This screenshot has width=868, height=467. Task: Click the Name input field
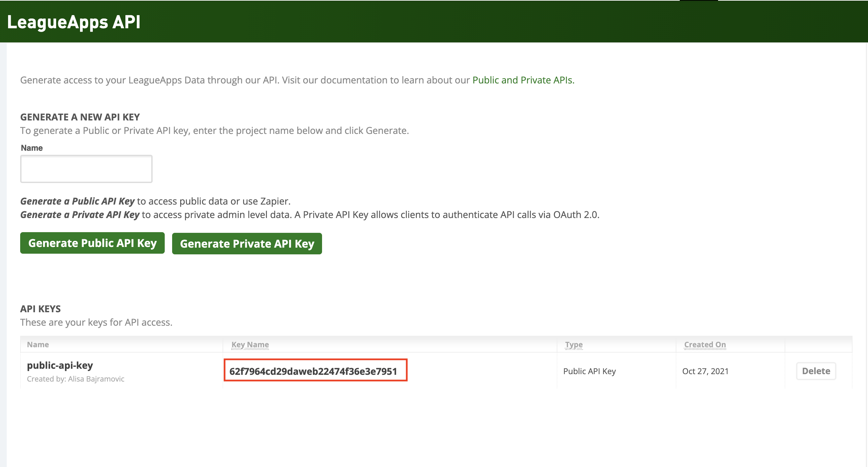coord(86,169)
